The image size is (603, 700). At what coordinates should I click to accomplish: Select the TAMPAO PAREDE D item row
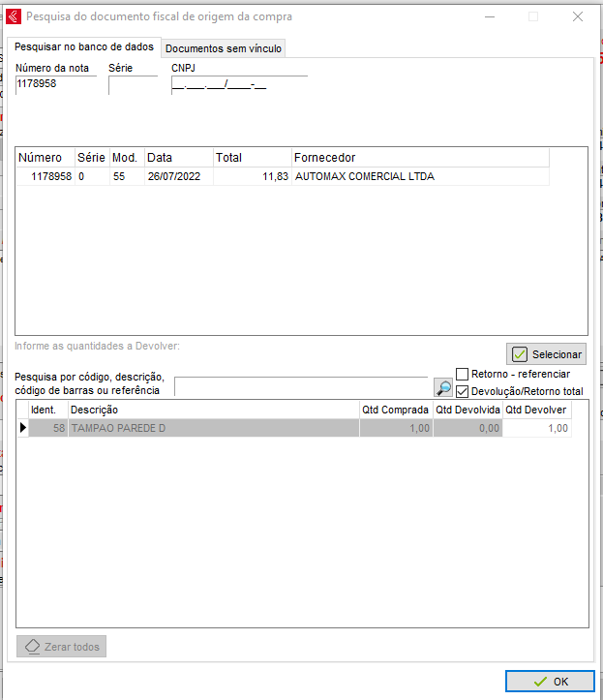[x=213, y=428]
